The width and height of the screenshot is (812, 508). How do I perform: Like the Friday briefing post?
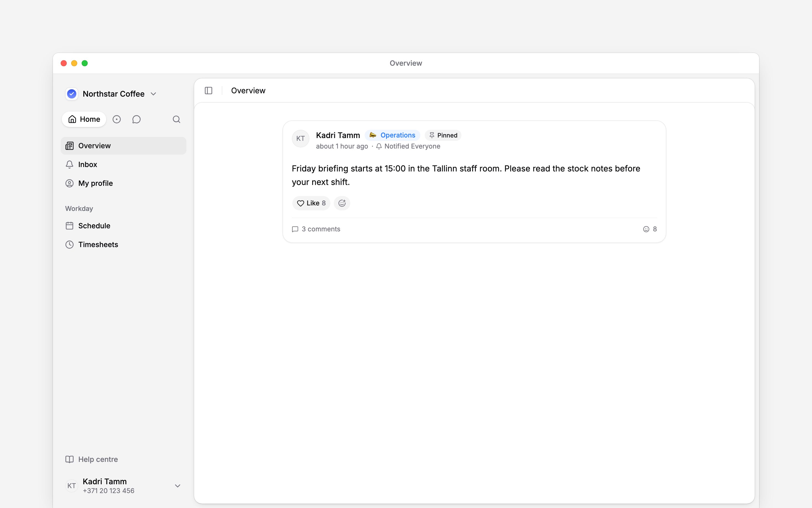pyautogui.click(x=311, y=203)
